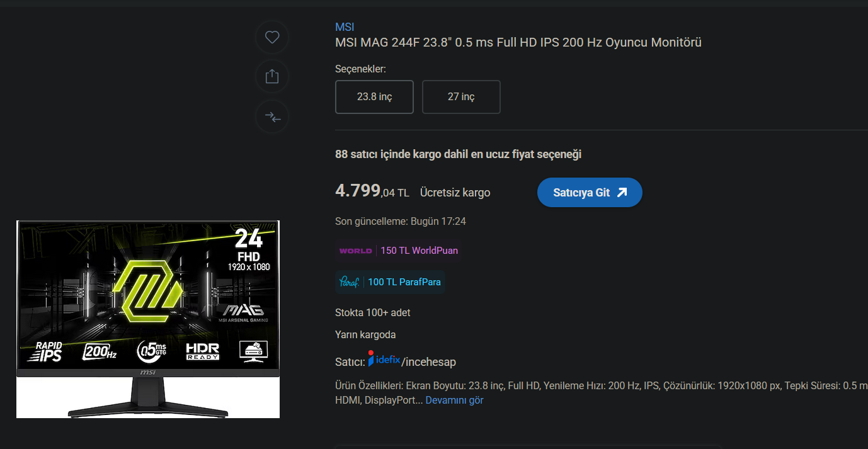Click the incehesap seller name
Viewport: 868px width, 449px height.
click(428, 362)
